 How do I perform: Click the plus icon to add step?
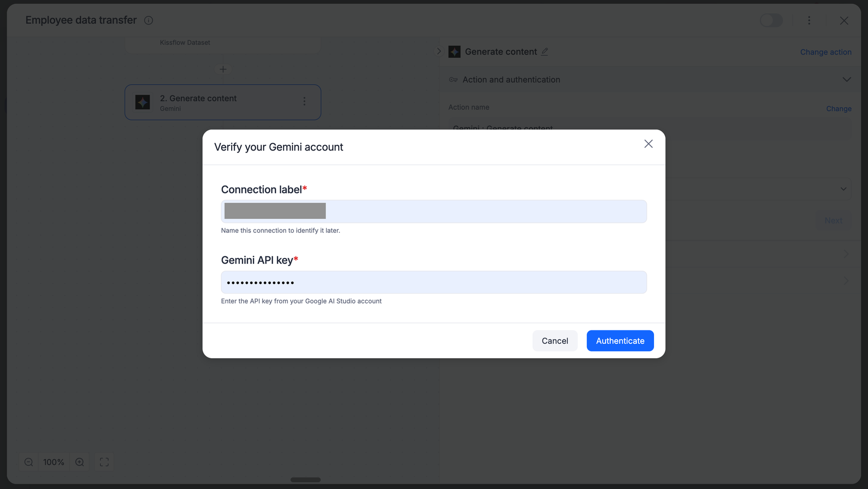223,69
